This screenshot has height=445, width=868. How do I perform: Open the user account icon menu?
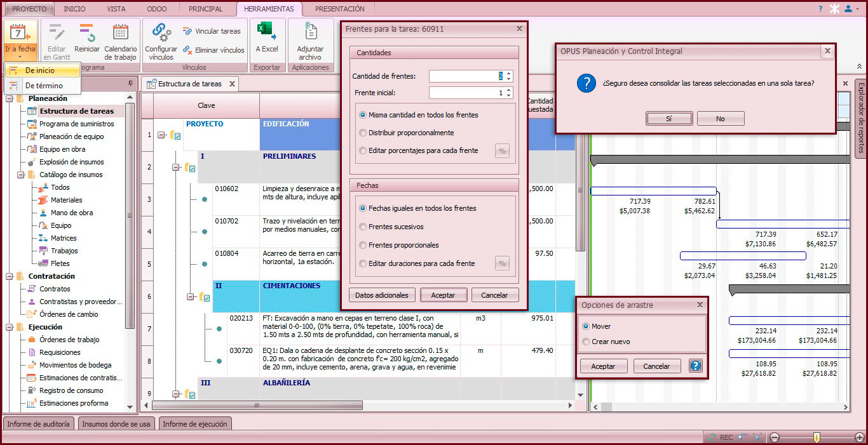[848, 9]
